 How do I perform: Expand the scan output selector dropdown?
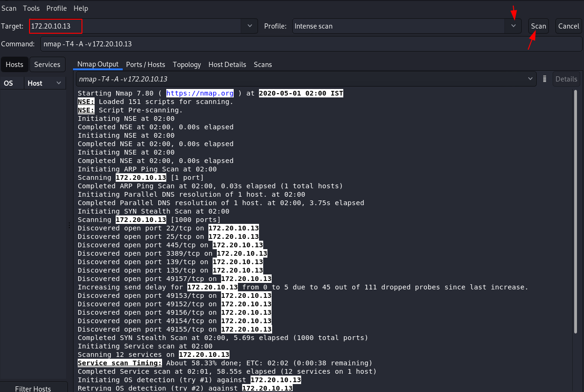pos(530,79)
